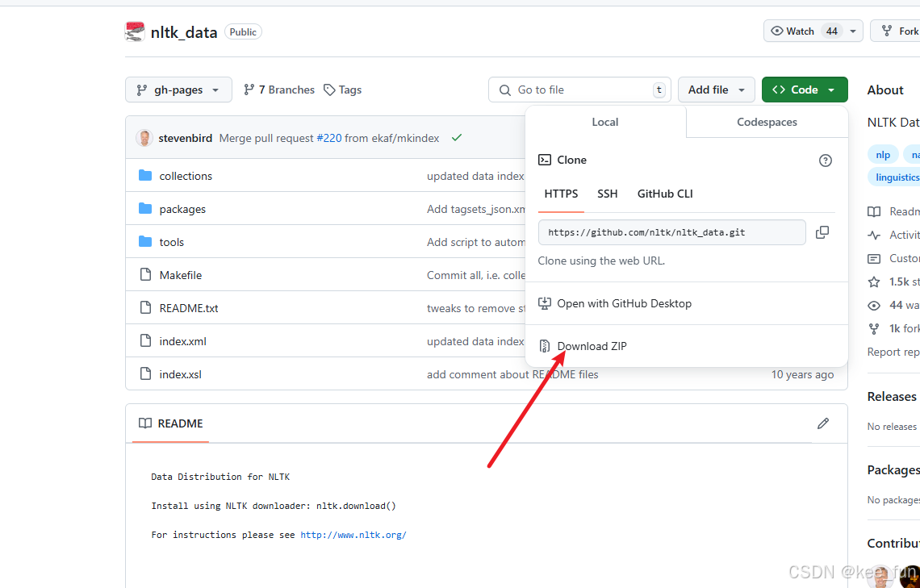This screenshot has height=588, width=920.
Task: Click the linguistics topic tag
Action: [894, 177]
